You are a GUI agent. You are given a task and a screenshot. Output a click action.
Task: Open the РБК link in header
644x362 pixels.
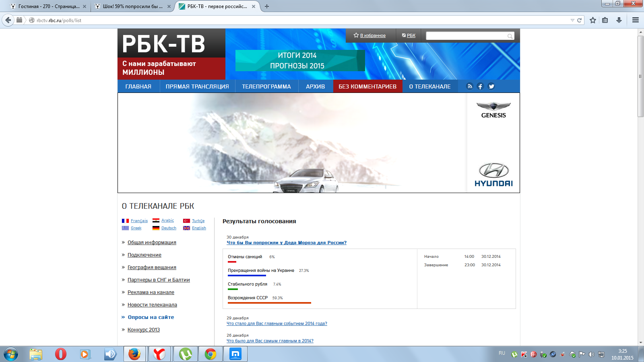(411, 35)
